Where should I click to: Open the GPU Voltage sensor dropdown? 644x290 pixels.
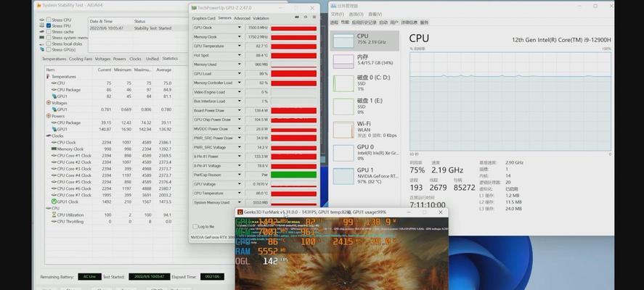(240, 184)
